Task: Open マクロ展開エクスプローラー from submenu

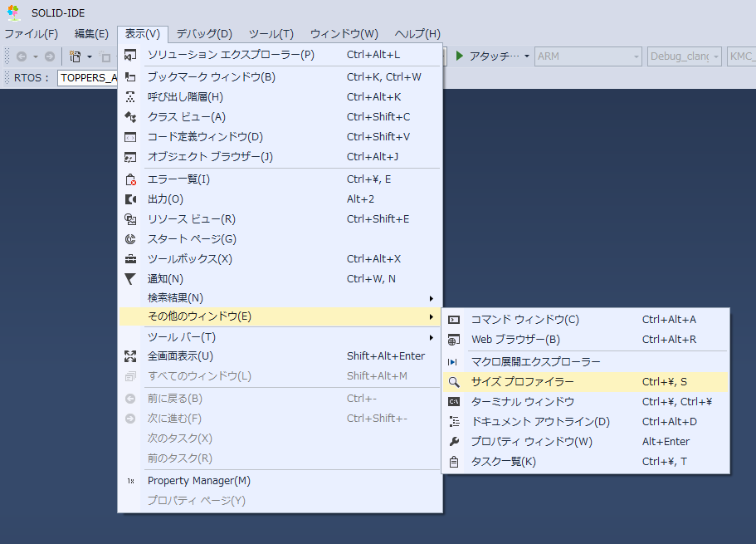Action: (535, 362)
